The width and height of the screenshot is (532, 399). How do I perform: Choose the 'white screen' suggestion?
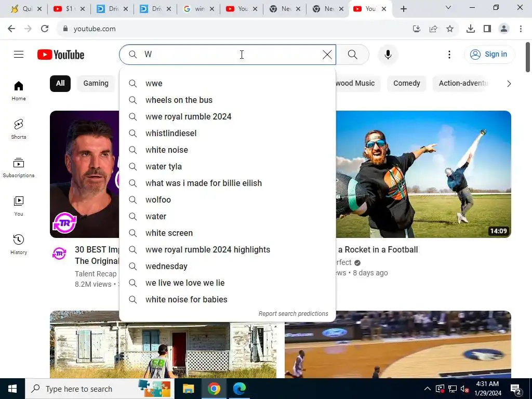click(228, 233)
